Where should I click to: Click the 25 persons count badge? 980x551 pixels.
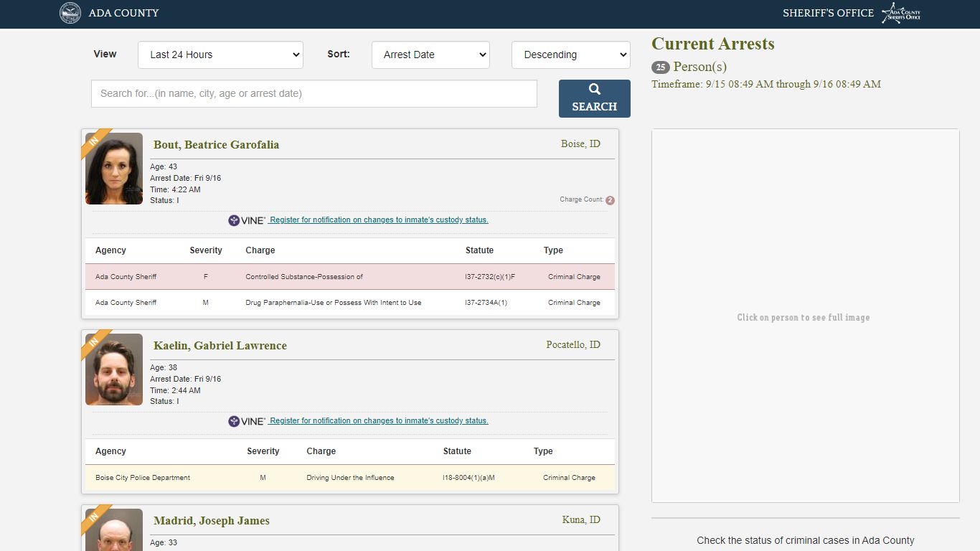660,67
